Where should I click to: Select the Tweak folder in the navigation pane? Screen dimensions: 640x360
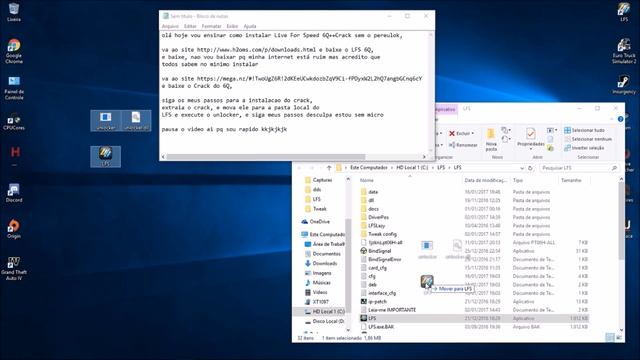tap(319, 209)
